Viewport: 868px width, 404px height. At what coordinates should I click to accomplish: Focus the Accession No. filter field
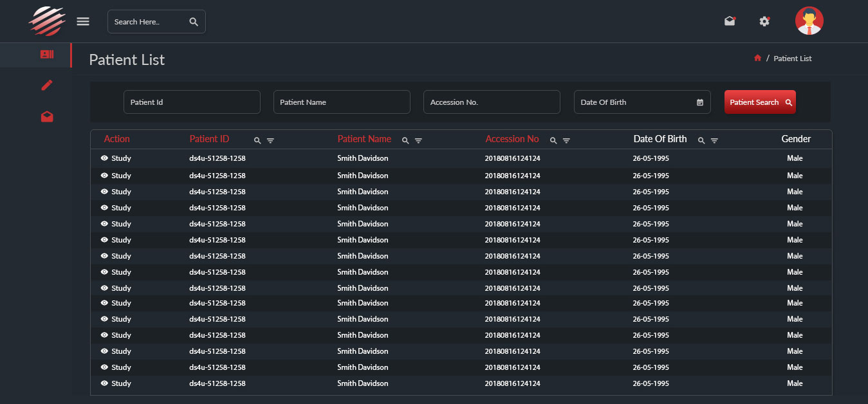coord(492,102)
